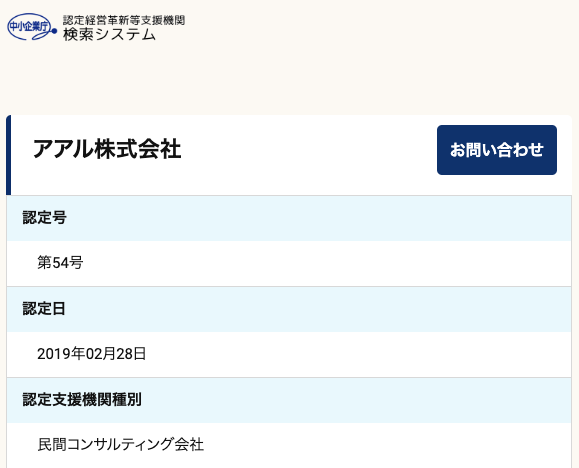
Task: Click the 認定号 label text
Action: (44, 218)
